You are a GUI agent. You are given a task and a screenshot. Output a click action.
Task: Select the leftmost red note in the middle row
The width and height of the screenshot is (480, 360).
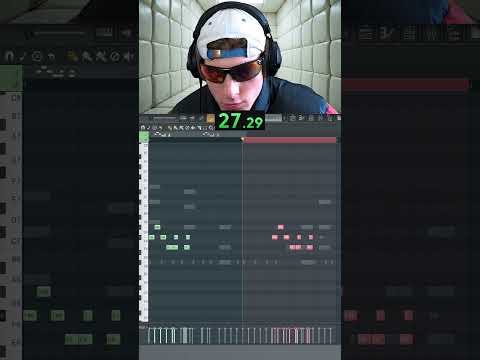275,237
